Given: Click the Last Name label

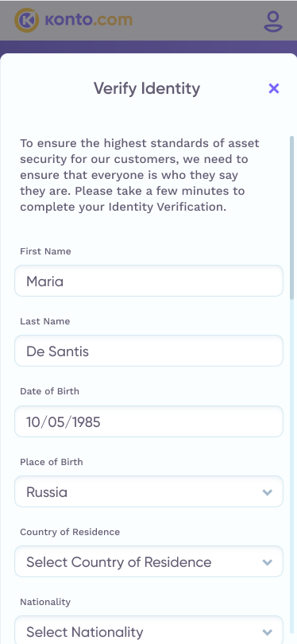Looking at the screenshot, I should [x=45, y=321].
